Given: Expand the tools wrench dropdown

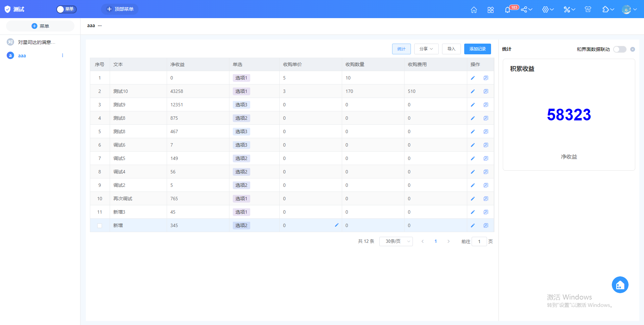Looking at the screenshot, I should [569, 9].
